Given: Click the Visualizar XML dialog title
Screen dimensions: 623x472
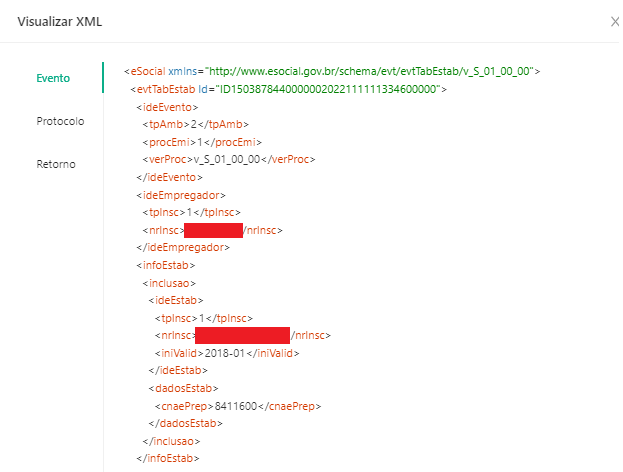Looking at the screenshot, I should tap(60, 21).
